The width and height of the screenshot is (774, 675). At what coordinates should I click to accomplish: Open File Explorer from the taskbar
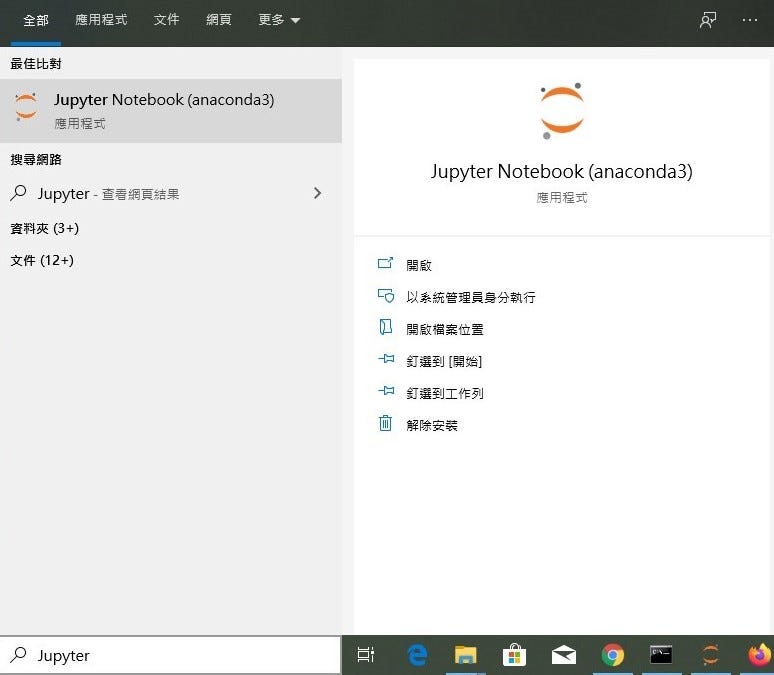coord(465,655)
